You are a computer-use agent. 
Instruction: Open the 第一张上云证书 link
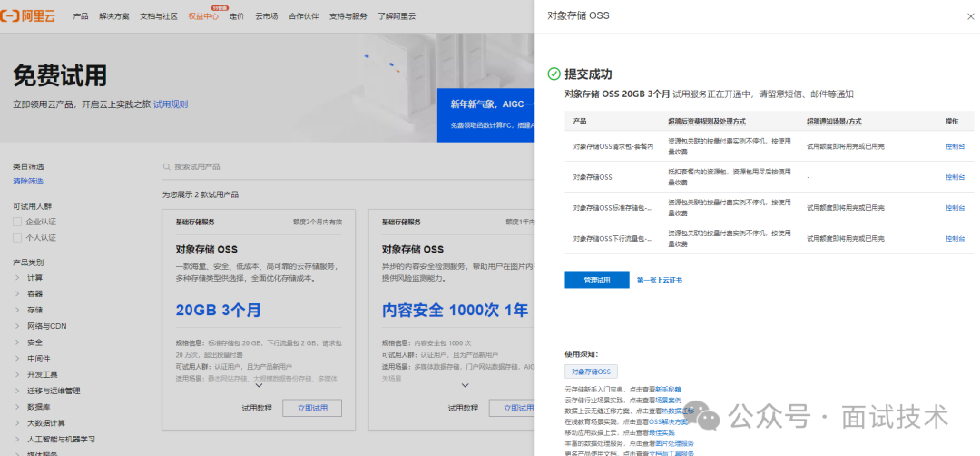tap(660, 280)
